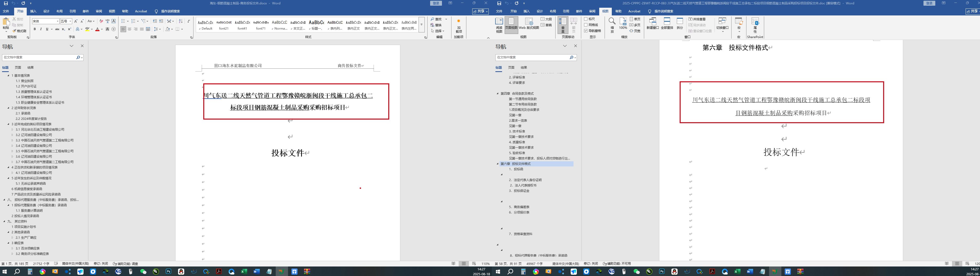The image size is (980, 276).
Task: Expand '3.1 河北华北石油工程建设有限公司' heading in left navigation
Action: 13,129
